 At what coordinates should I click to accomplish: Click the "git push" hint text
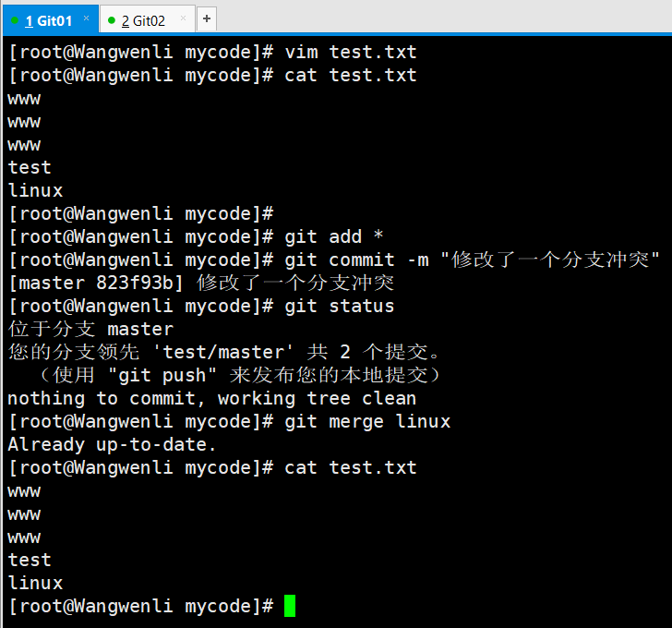click(x=162, y=376)
